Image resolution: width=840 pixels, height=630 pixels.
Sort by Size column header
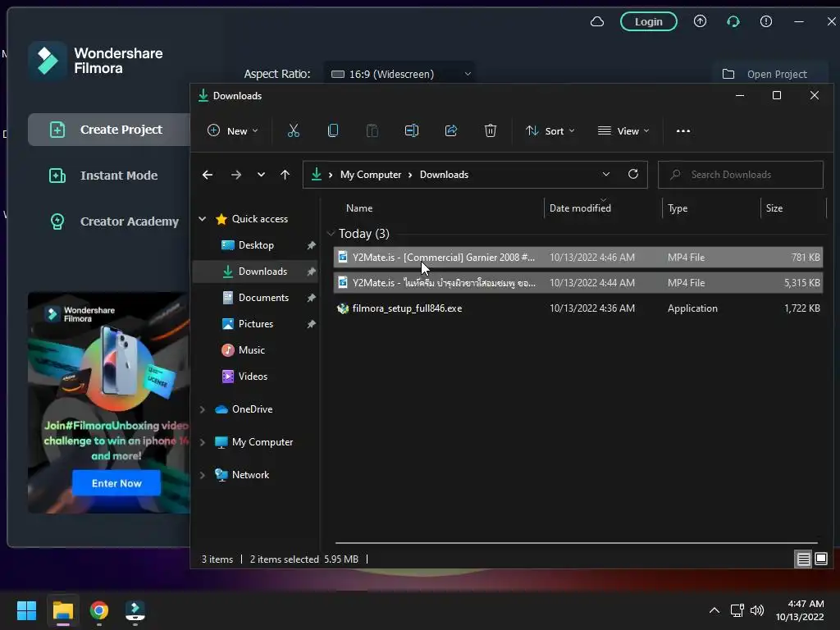click(774, 208)
